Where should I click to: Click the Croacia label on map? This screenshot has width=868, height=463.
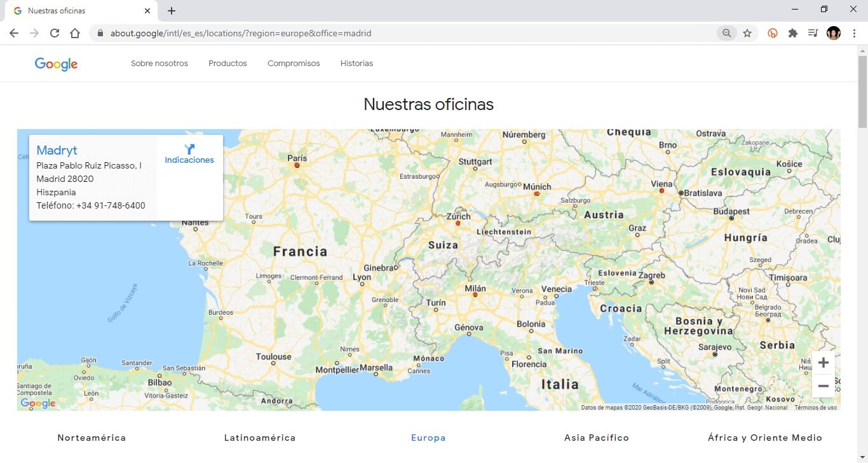point(621,308)
